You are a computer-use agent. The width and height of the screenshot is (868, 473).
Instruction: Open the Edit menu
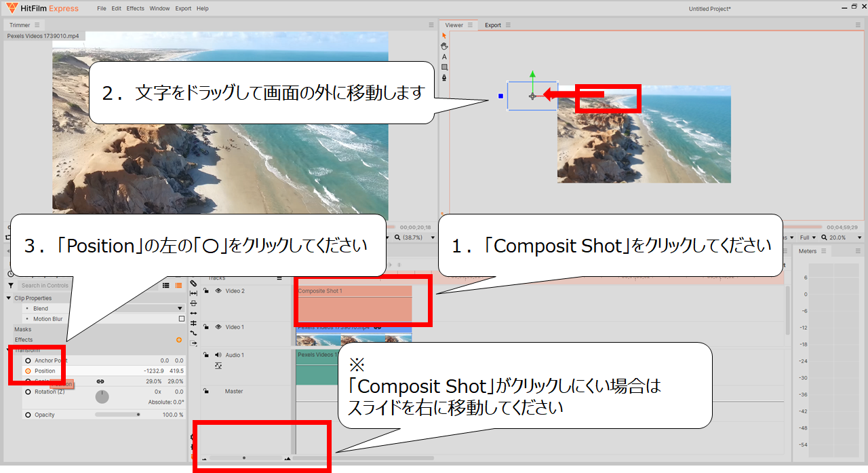(x=117, y=9)
